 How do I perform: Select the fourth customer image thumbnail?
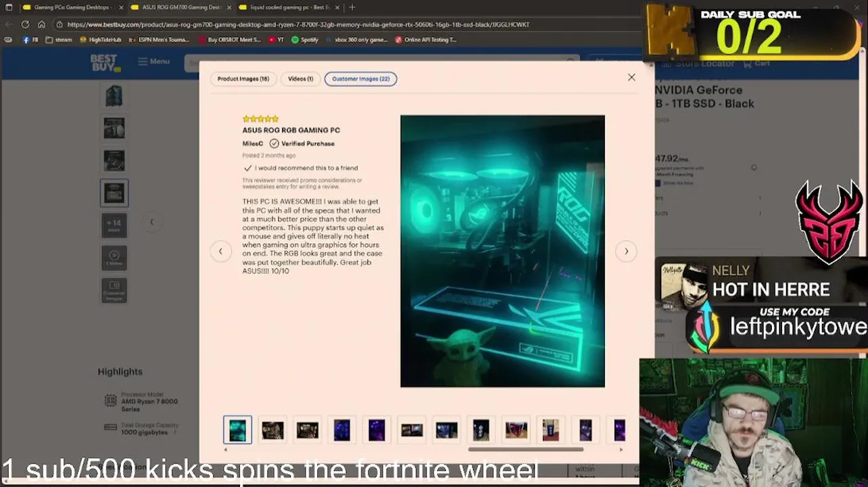(x=342, y=430)
